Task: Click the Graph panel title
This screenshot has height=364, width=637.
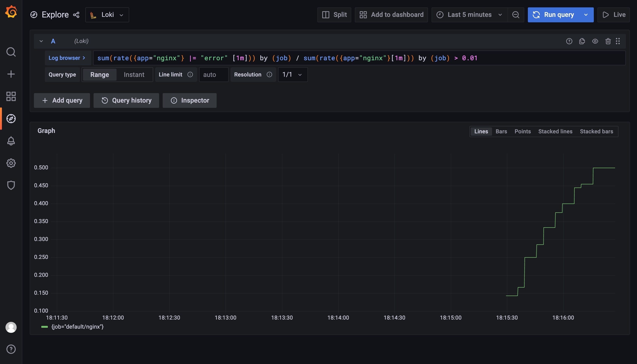Action: [x=46, y=131]
